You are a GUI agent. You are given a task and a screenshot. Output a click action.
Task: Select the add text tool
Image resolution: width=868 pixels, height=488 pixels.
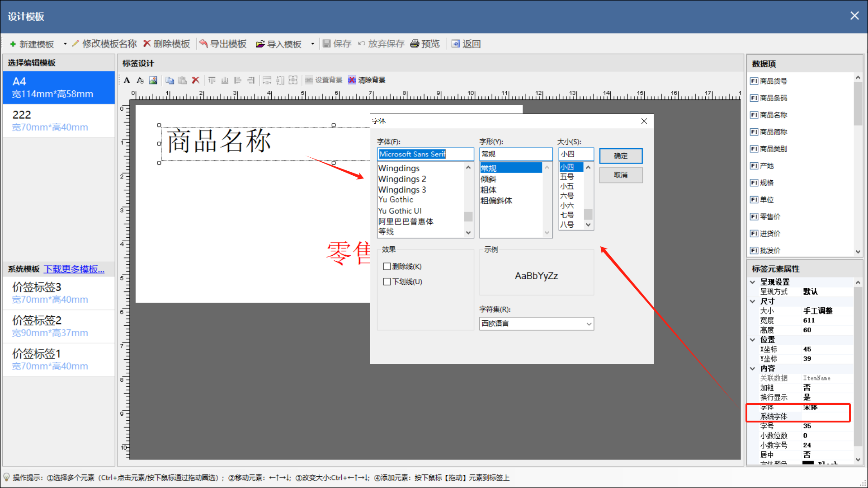(127, 80)
